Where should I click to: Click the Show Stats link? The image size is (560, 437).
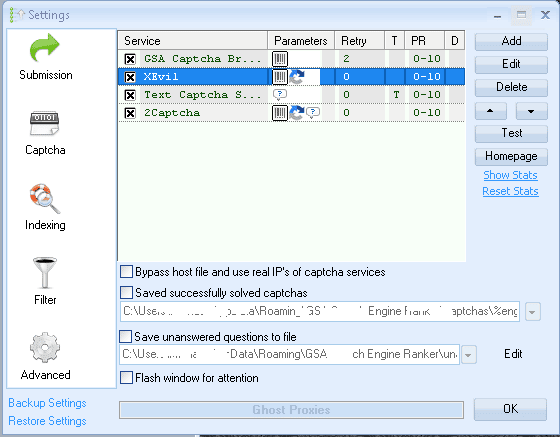[x=510, y=175]
